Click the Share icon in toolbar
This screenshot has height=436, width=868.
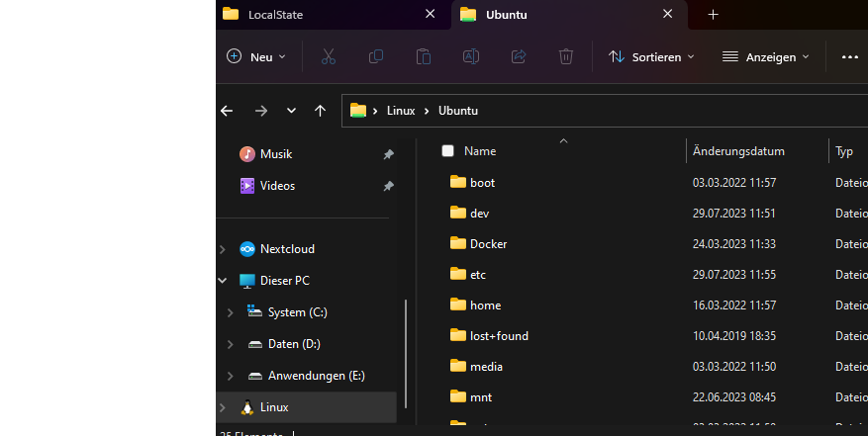click(519, 57)
